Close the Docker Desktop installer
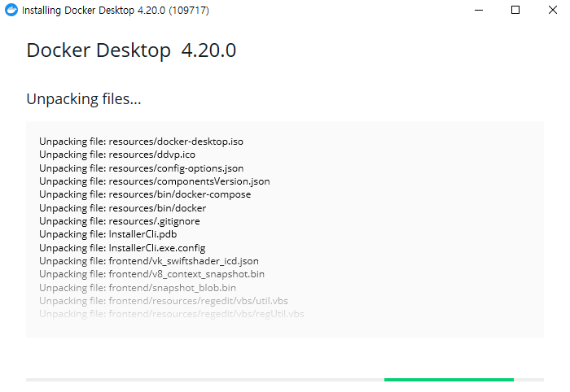The height and width of the screenshot is (392, 570). [x=553, y=10]
